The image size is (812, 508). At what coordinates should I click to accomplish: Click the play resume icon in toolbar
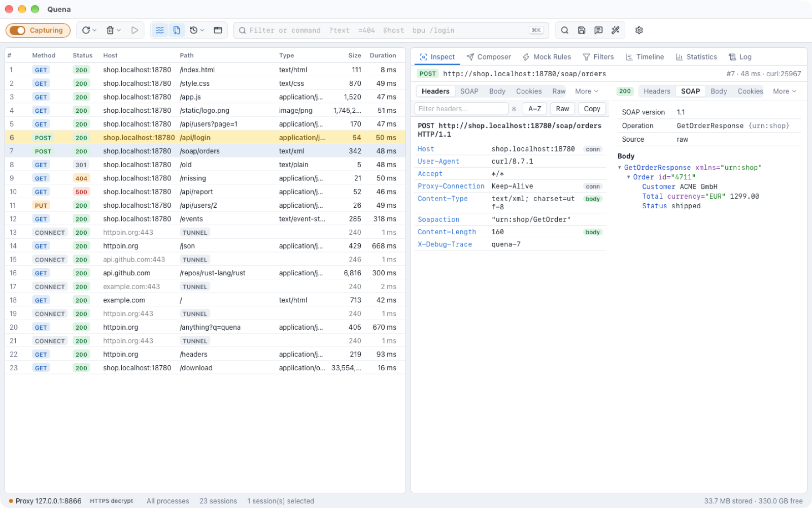pos(134,30)
